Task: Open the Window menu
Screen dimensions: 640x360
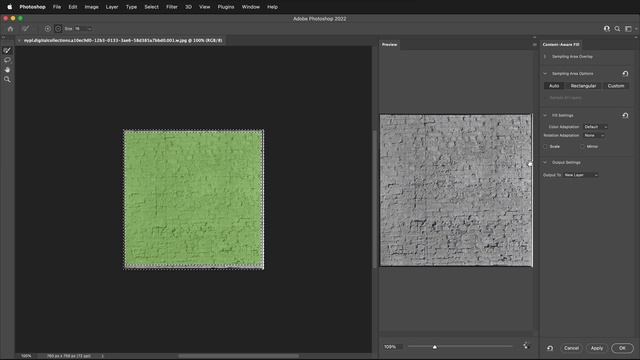Action: [x=251, y=7]
